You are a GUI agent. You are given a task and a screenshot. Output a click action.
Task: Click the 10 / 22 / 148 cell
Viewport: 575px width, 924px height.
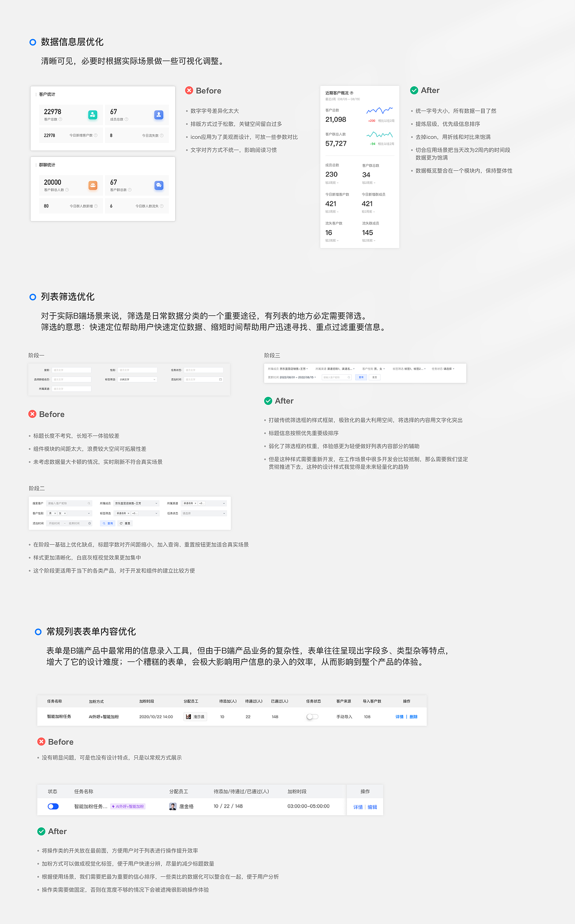pos(228,806)
